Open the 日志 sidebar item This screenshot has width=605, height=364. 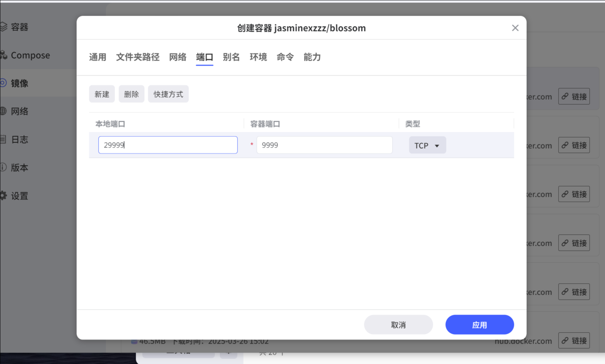(x=19, y=140)
